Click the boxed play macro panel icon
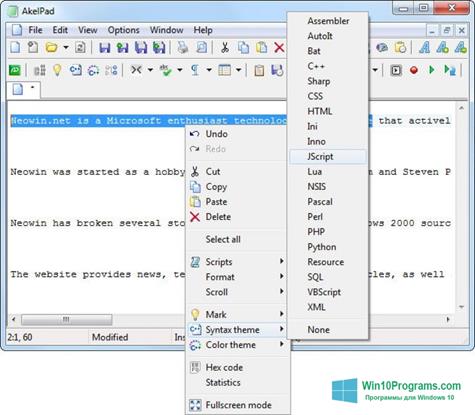The image size is (475, 415). (396, 70)
